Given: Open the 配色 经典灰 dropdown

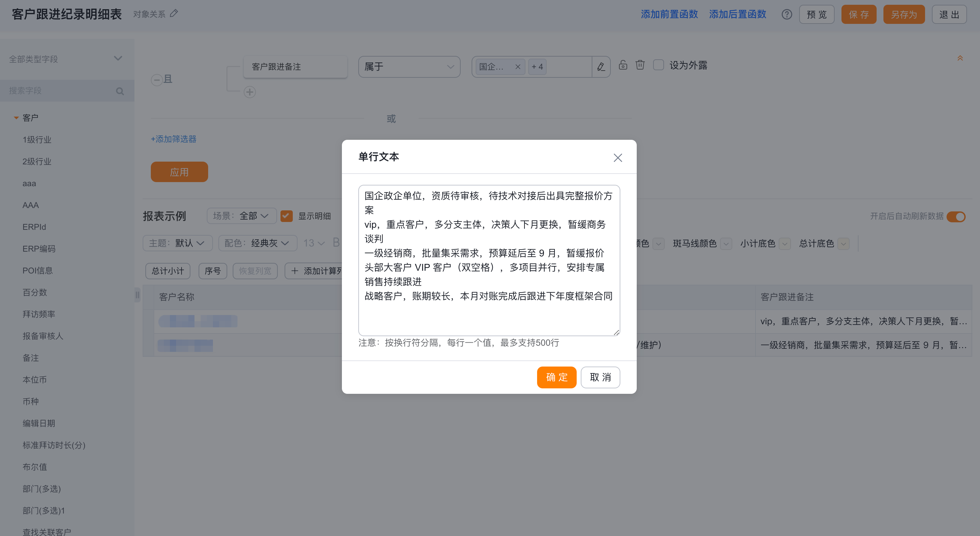Looking at the screenshot, I should coord(258,243).
